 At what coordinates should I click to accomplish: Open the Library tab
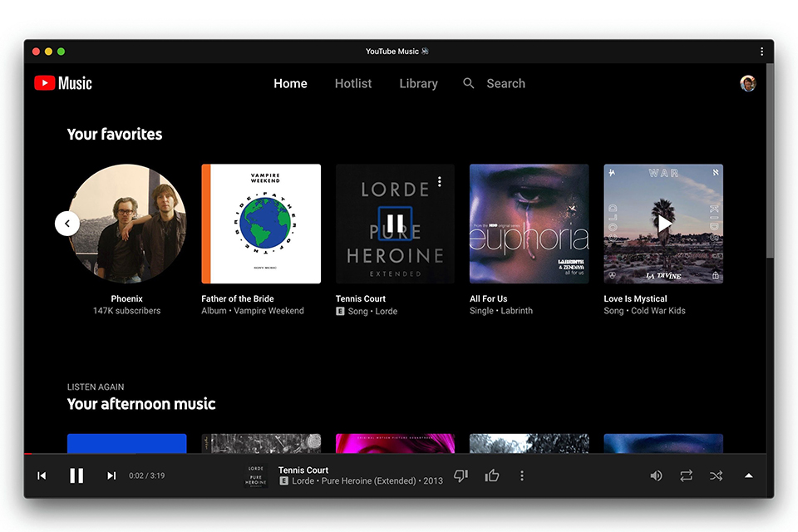418,83
